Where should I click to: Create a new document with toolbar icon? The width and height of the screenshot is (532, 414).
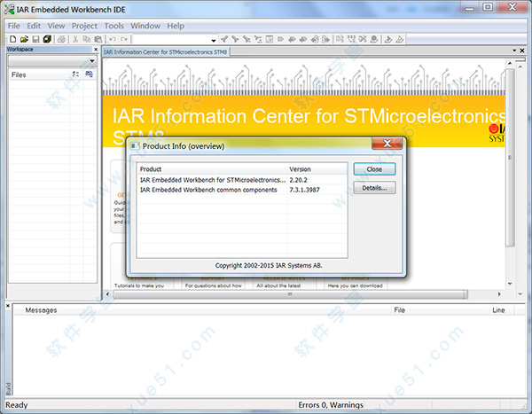coord(13,39)
